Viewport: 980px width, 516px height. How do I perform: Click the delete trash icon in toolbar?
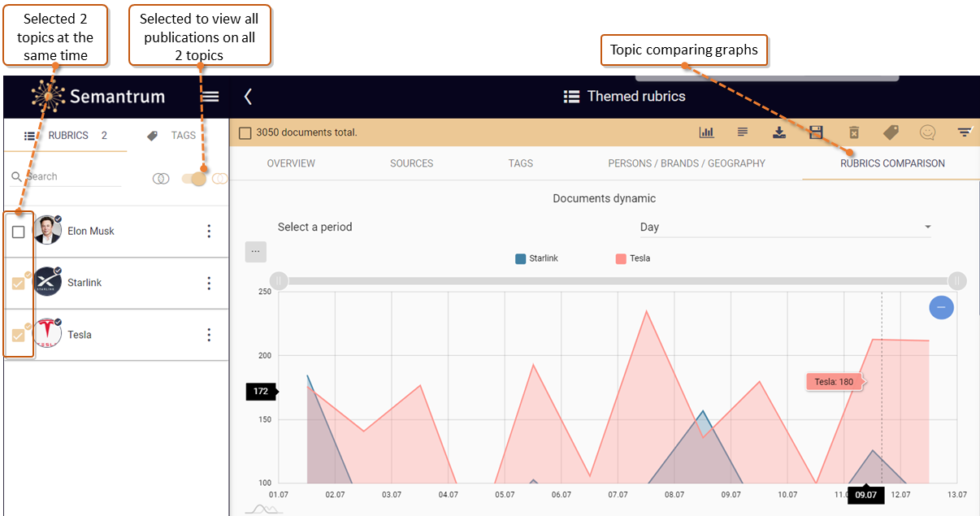coord(853,132)
